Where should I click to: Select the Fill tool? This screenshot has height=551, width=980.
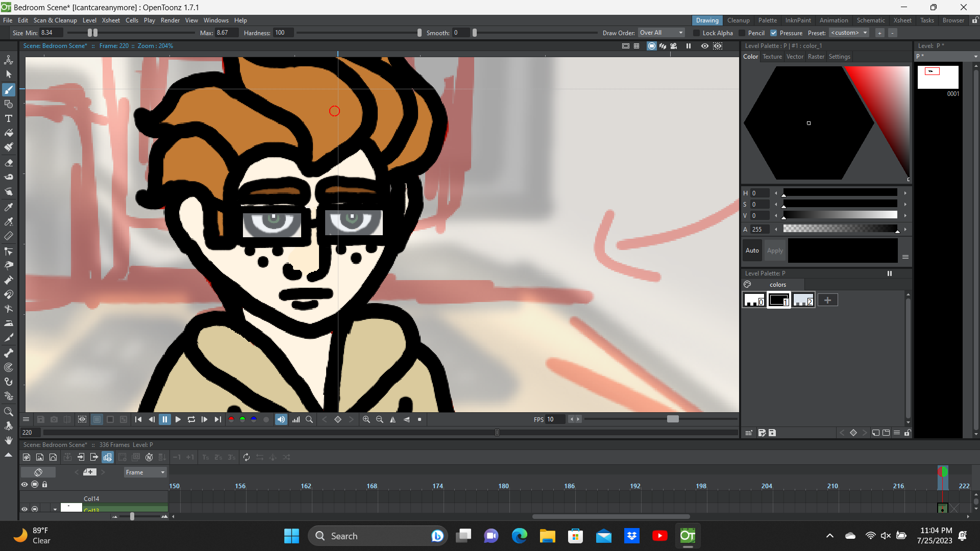point(9,133)
